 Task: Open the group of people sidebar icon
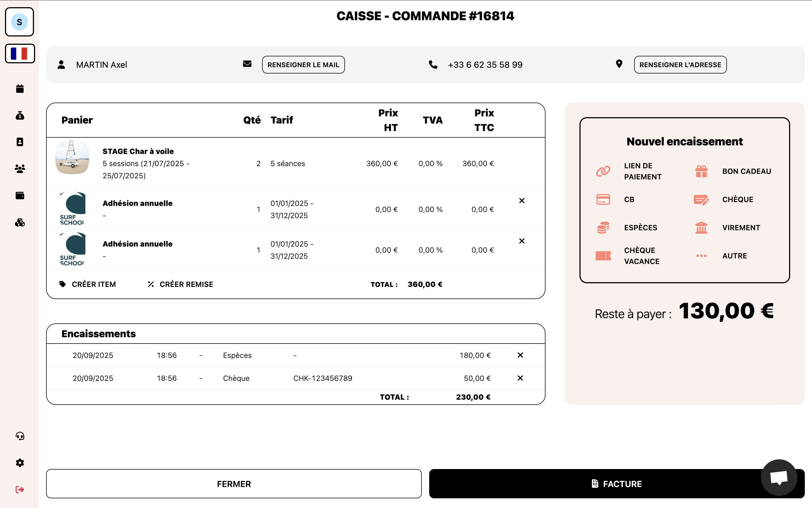coord(20,169)
